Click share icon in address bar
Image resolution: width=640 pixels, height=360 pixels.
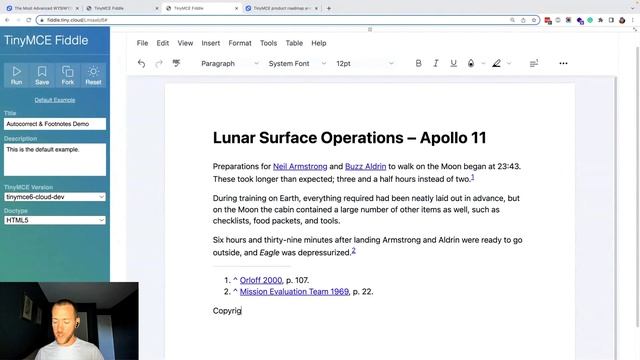523,20
